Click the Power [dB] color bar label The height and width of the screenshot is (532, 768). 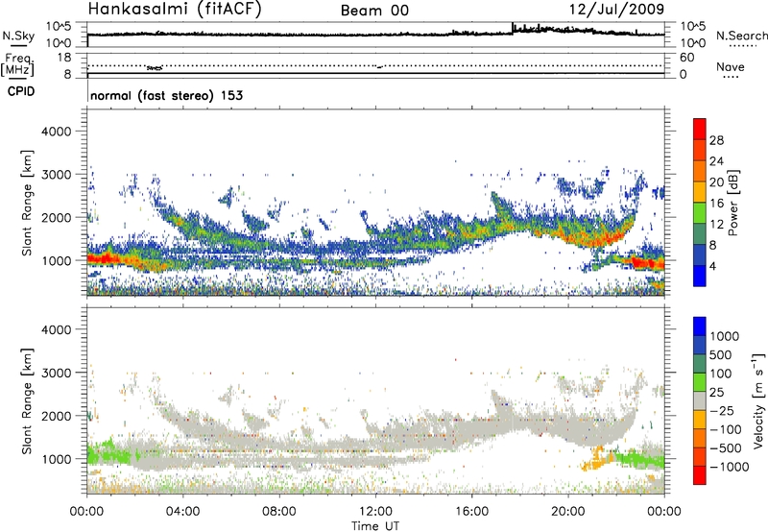732,203
